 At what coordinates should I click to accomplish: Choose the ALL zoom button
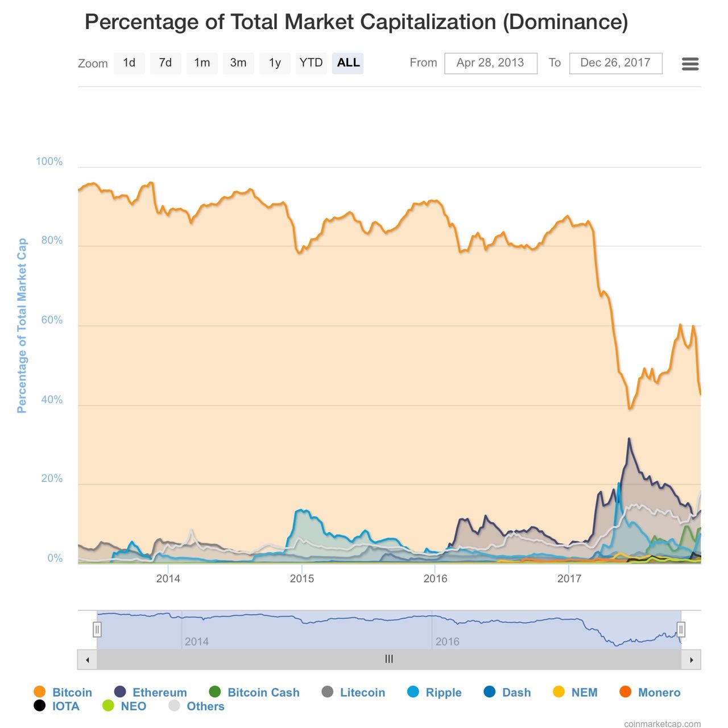(348, 63)
